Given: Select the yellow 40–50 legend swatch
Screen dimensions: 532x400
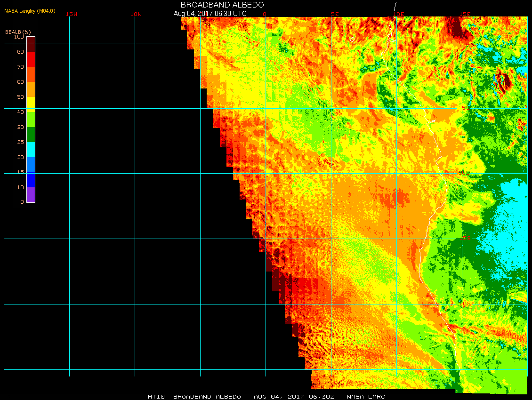Looking at the screenshot, I should coord(31,104).
